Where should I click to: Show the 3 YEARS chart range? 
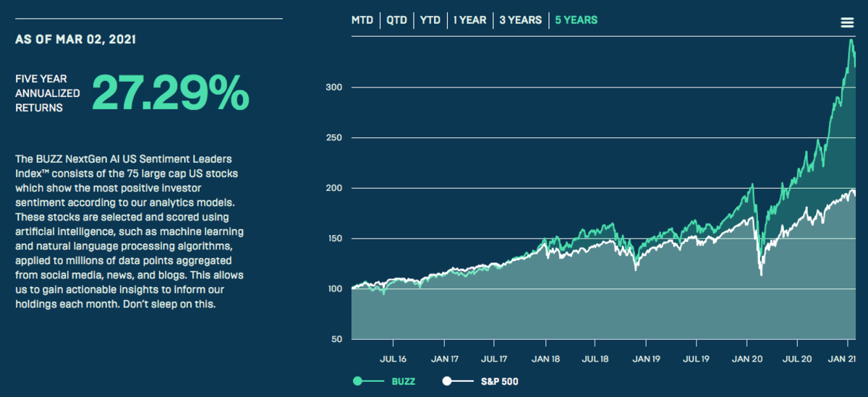(521, 20)
